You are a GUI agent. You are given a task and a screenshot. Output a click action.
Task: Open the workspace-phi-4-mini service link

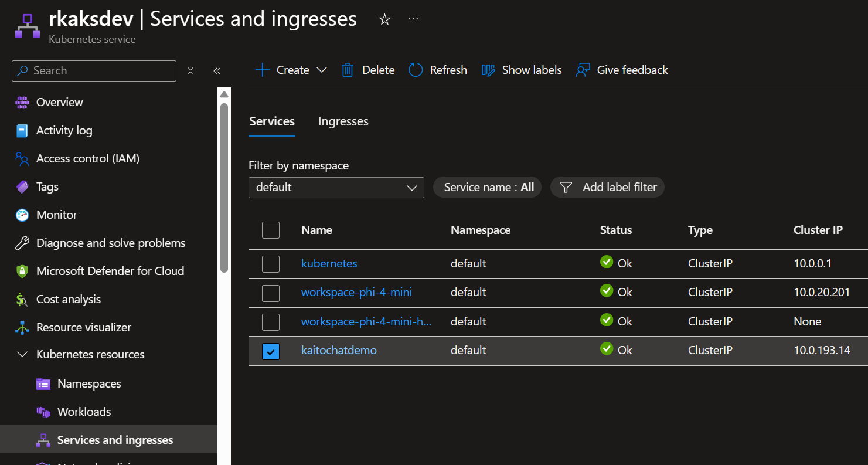tap(356, 292)
